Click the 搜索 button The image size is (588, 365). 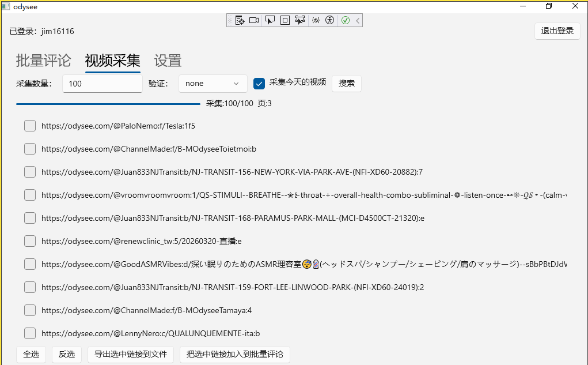(x=347, y=84)
